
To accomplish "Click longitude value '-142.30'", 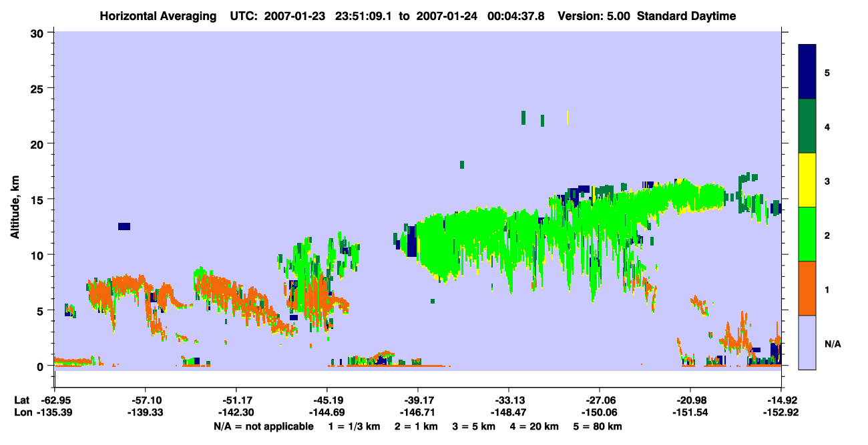I will pyautogui.click(x=236, y=412).
